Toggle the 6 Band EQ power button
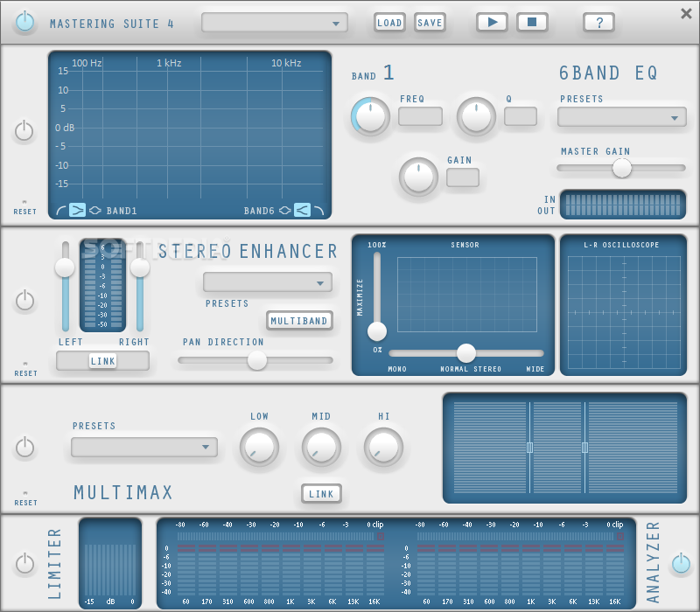Image resolution: width=700 pixels, height=612 pixels. pos(24,131)
